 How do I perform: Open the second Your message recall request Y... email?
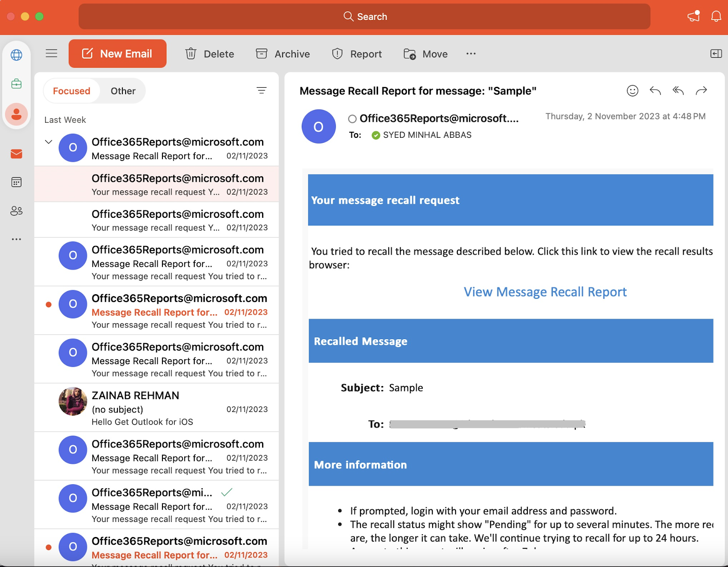coord(157,220)
